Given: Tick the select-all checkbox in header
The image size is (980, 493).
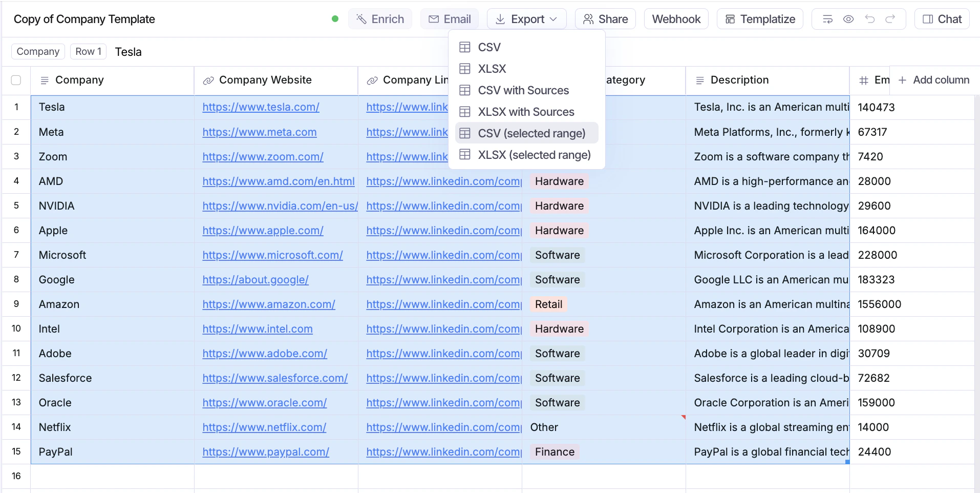Looking at the screenshot, I should tap(16, 80).
